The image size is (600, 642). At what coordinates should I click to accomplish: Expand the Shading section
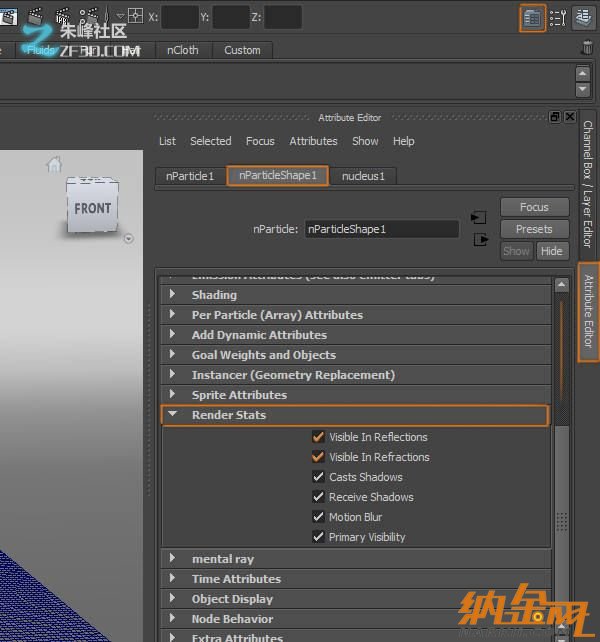355,295
